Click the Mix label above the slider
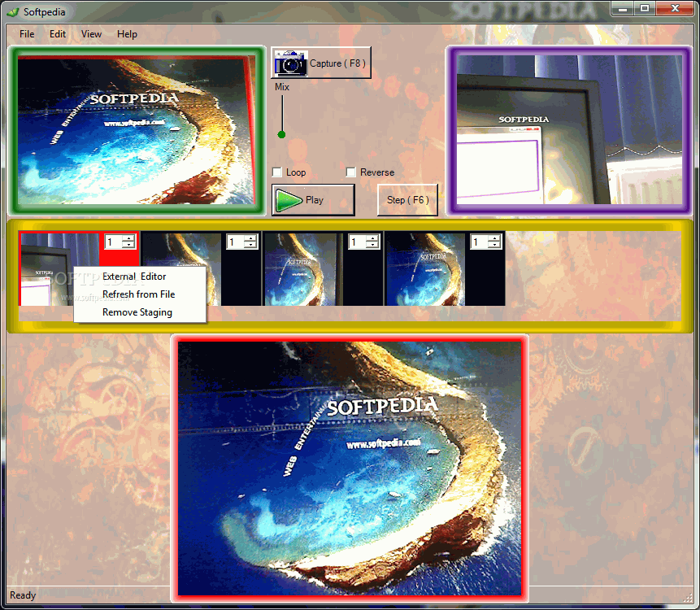 click(282, 87)
